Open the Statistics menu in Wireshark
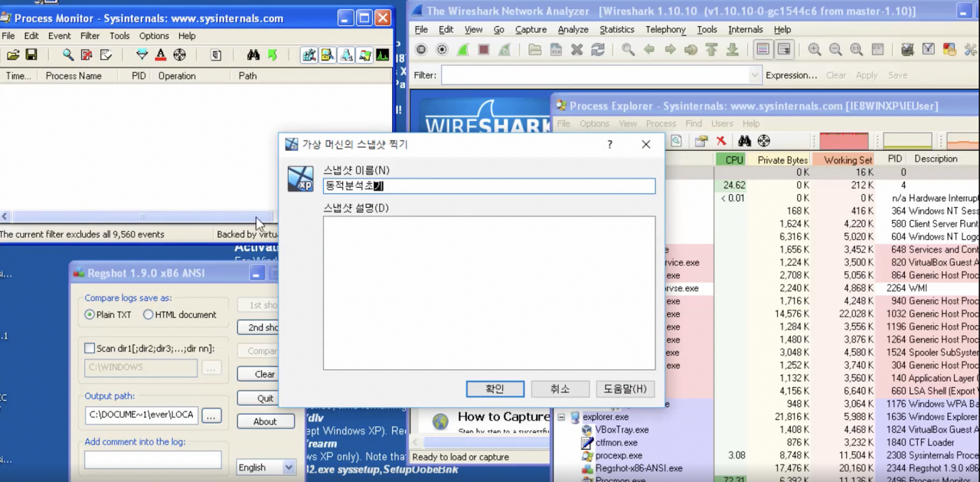Viewport: 980px width, 482px height. click(x=616, y=29)
